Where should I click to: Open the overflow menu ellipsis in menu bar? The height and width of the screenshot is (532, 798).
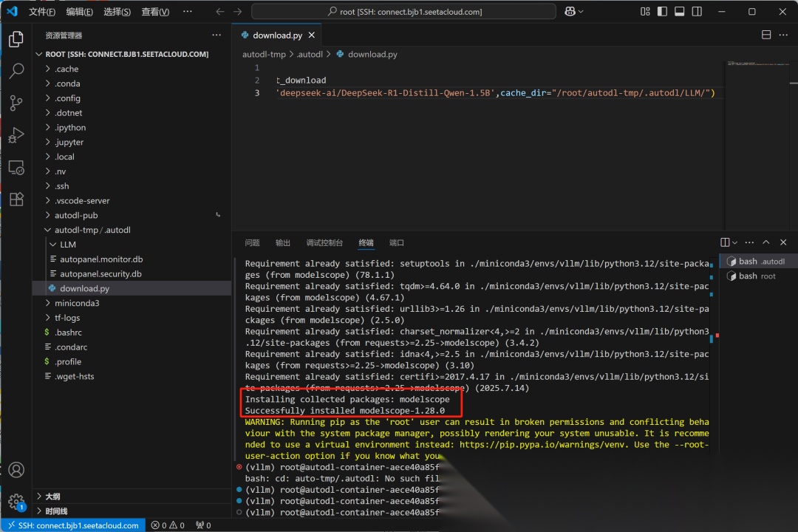point(187,11)
